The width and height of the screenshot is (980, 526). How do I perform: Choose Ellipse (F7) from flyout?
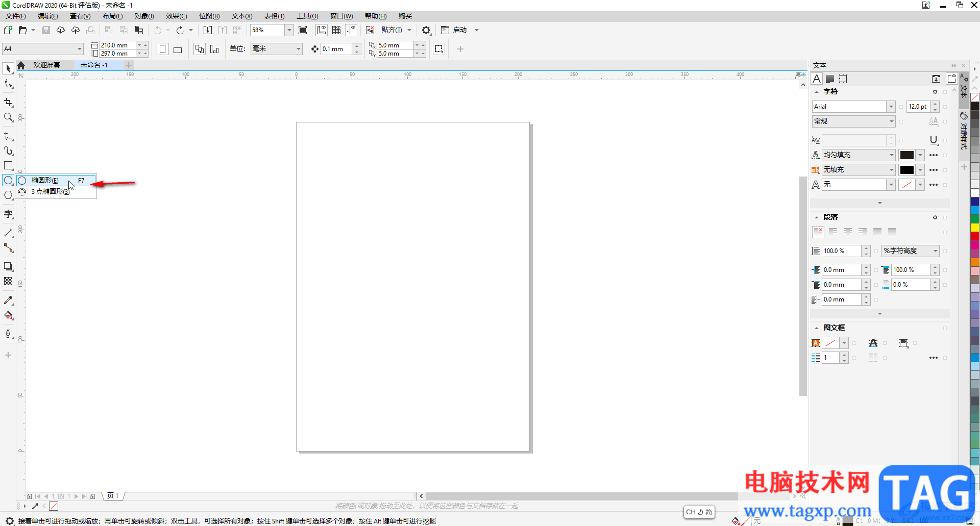[x=56, y=180]
